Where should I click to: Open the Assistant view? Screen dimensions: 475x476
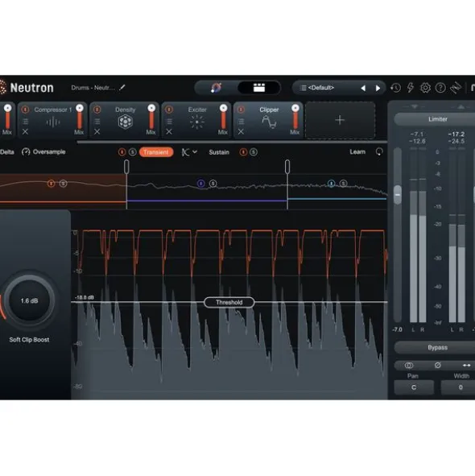(216, 88)
